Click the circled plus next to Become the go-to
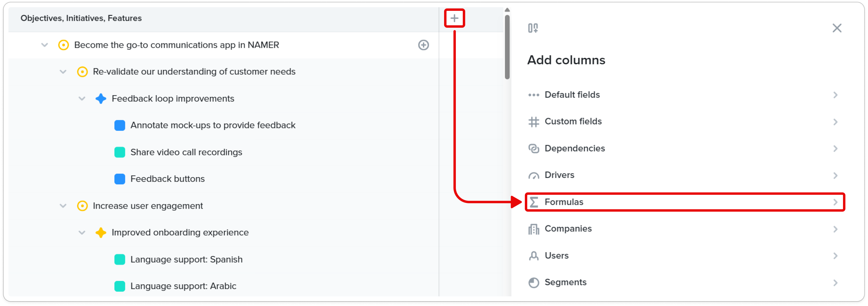The height and width of the screenshot is (306, 868). coord(423,45)
